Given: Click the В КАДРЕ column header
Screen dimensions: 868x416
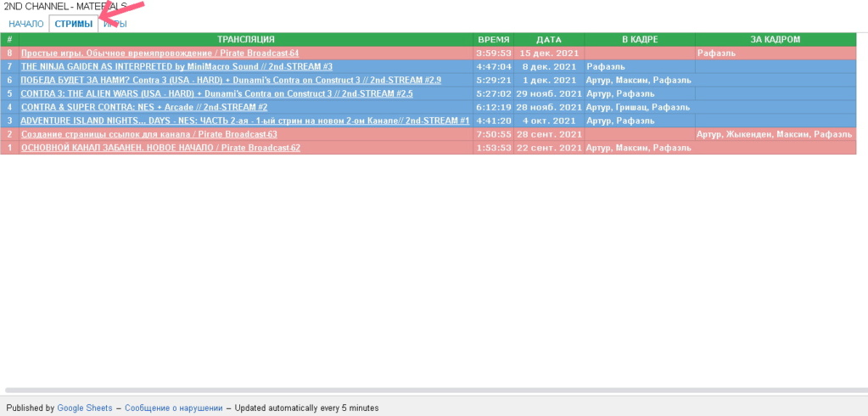Looking at the screenshot, I should pos(640,39).
